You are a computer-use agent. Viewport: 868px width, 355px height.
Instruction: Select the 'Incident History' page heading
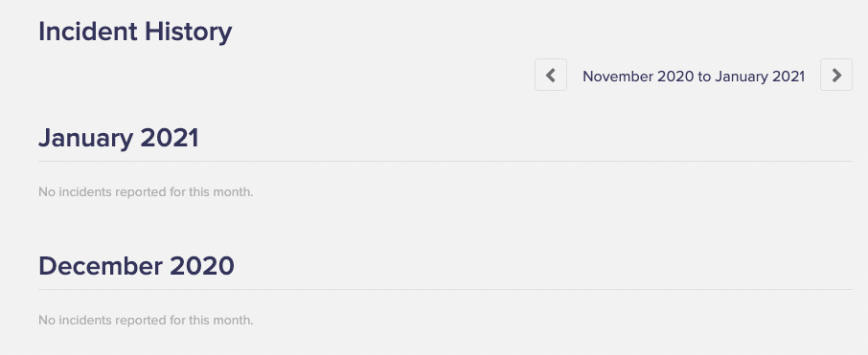click(x=135, y=32)
